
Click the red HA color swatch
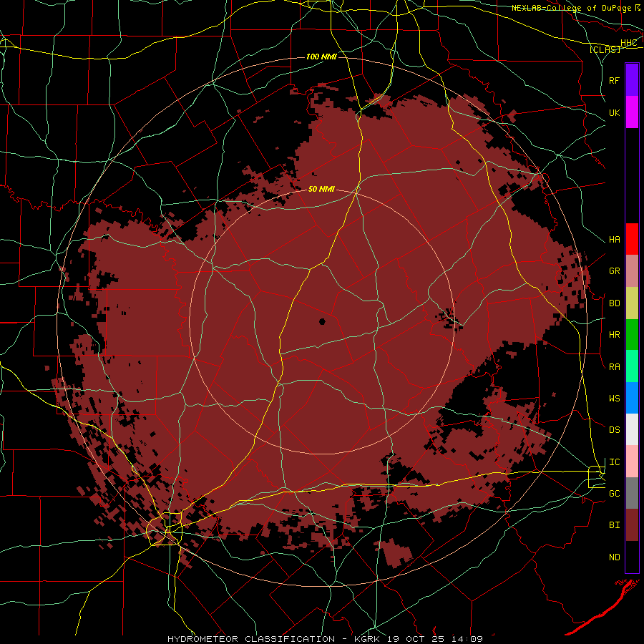pos(632,239)
